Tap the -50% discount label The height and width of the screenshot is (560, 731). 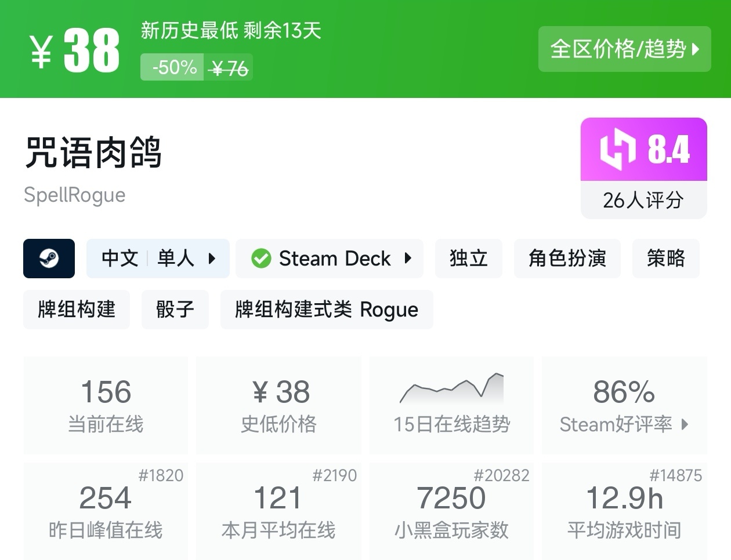coord(172,67)
